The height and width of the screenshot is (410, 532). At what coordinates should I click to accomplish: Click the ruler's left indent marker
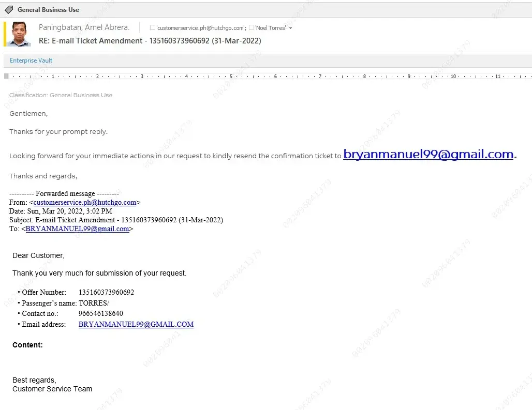(6, 76)
